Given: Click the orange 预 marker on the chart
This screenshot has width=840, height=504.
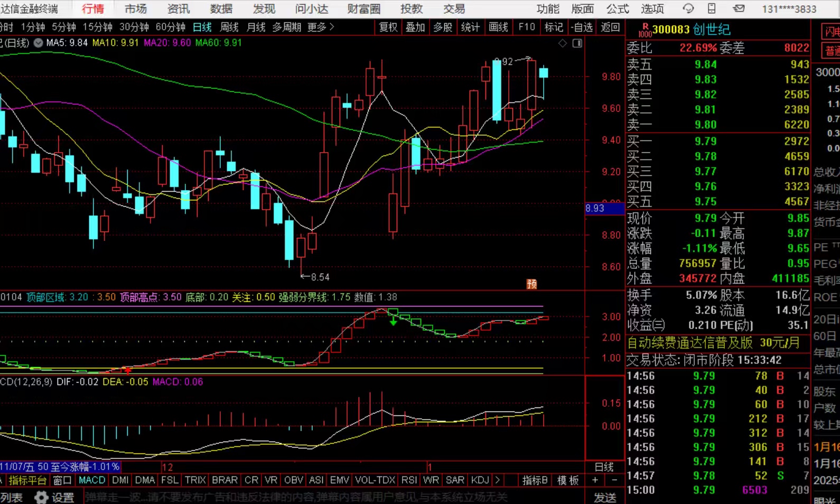Looking at the screenshot, I should pyautogui.click(x=531, y=284).
